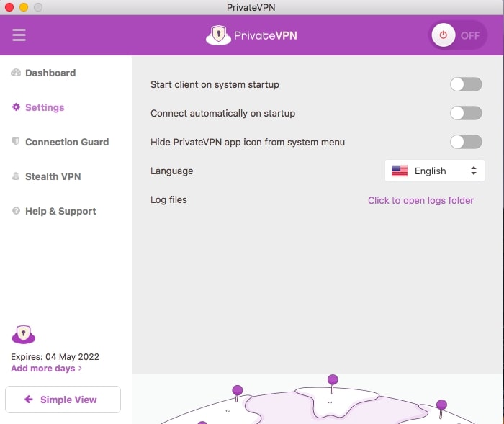Click the Connection Guard shield icon

[15, 141]
